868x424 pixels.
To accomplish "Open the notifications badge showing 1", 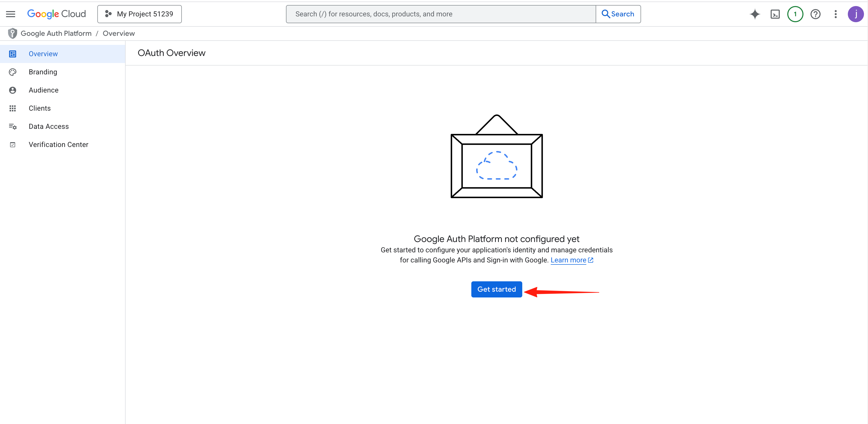I will pyautogui.click(x=795, y=14).
